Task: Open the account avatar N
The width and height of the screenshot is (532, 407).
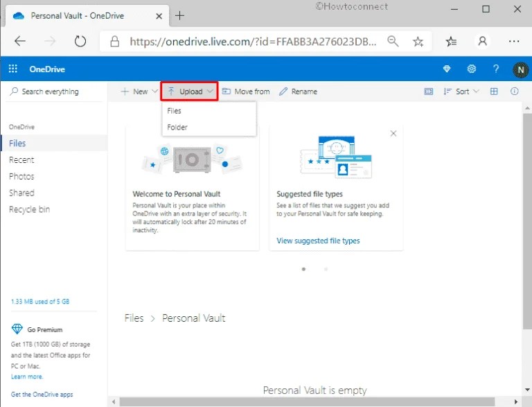Action: [x=520, y=69]
